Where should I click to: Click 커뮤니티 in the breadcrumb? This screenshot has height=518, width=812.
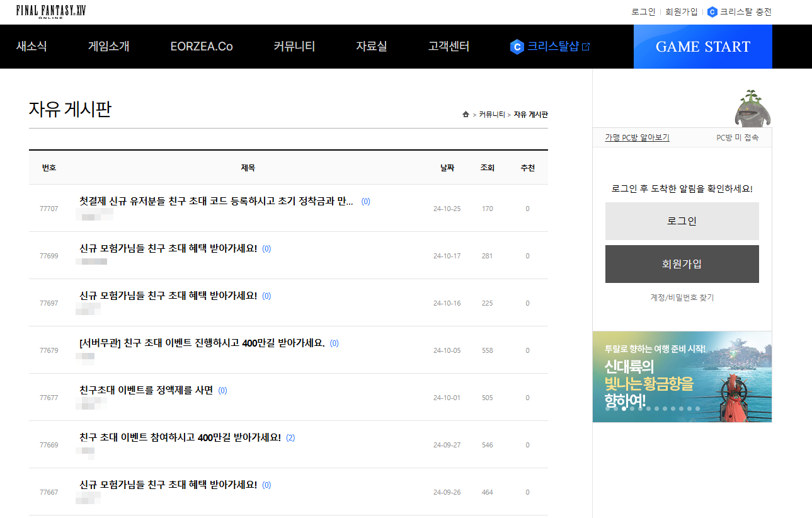[x=492, y=115]
